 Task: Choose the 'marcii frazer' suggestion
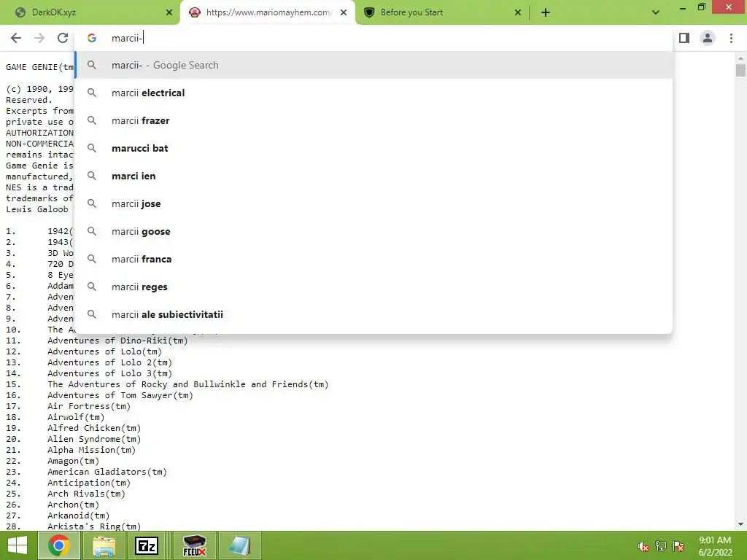pyautogui.click(x=374, y=120)
